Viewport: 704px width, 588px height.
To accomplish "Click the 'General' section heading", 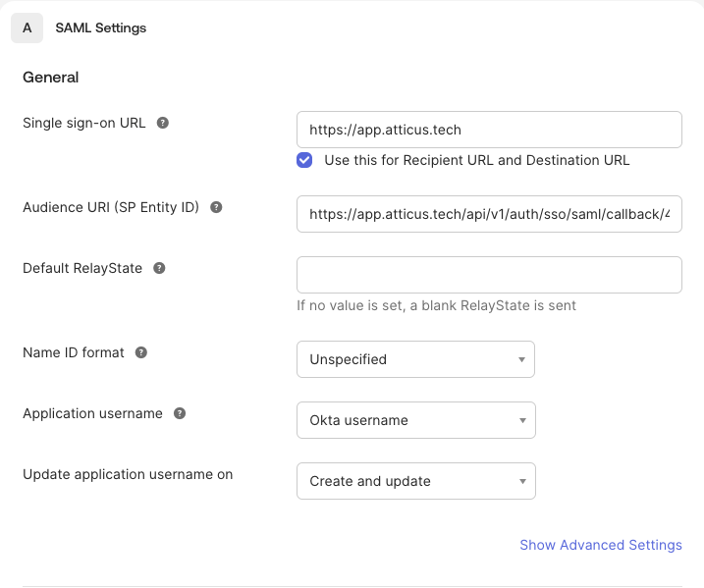I will (x=51, y=78).
